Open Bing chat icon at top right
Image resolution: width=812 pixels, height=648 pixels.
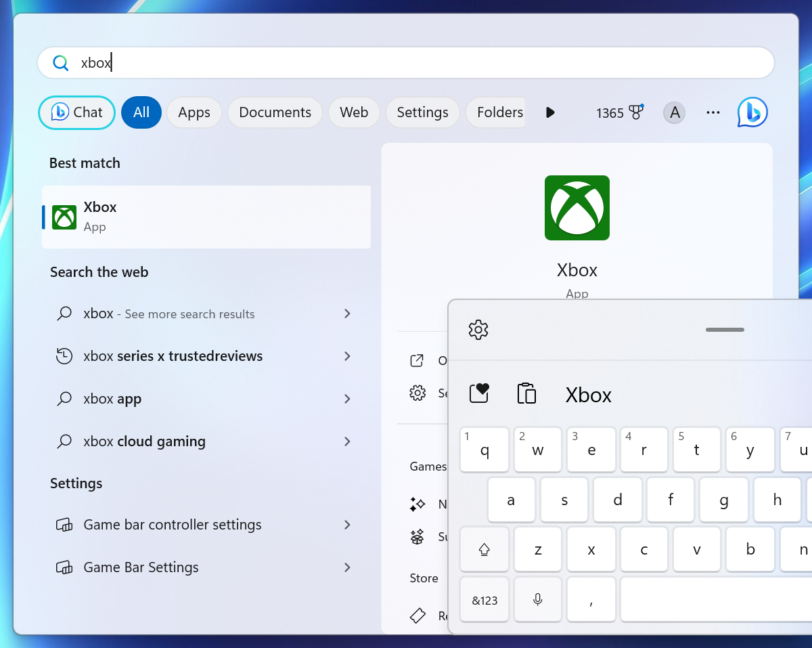pyautogui.click(x=752, y=112)
